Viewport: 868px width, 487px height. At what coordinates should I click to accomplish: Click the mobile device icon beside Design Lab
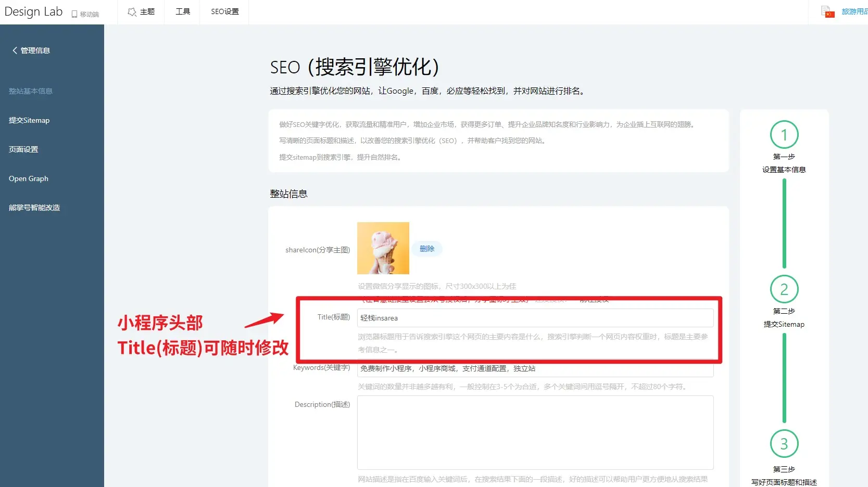[74, 14]
